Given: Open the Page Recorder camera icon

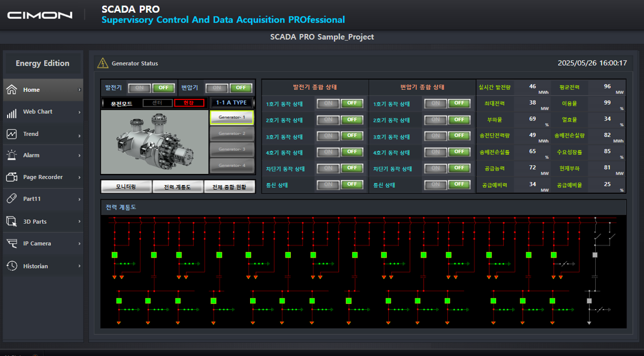Looking at the screenshot, I should [x=11, y=177].
